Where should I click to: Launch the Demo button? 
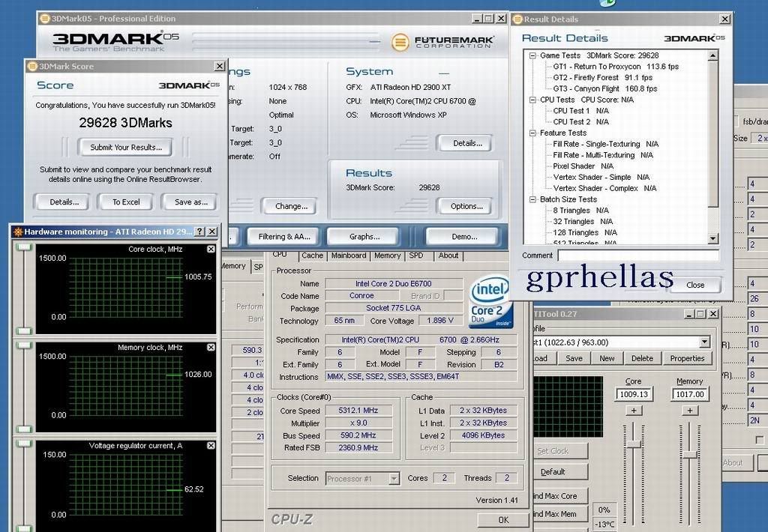coord(463,237)
